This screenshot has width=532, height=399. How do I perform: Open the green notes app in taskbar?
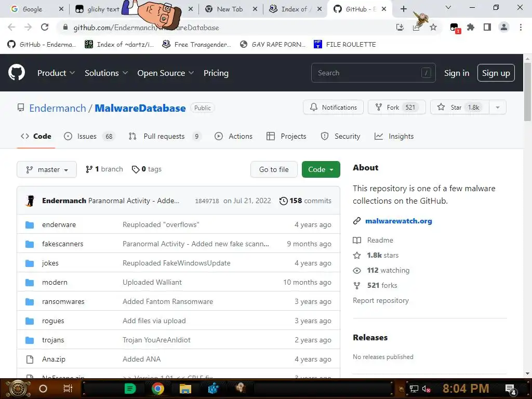130,389
